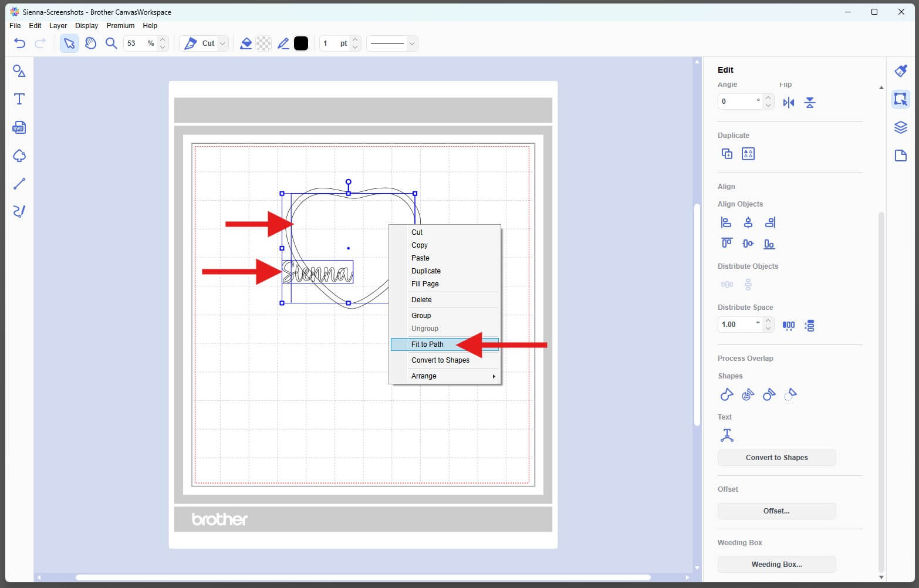Click the Subtract shapes icon
This screenshot has height=588, width=919.
point(769,394)
